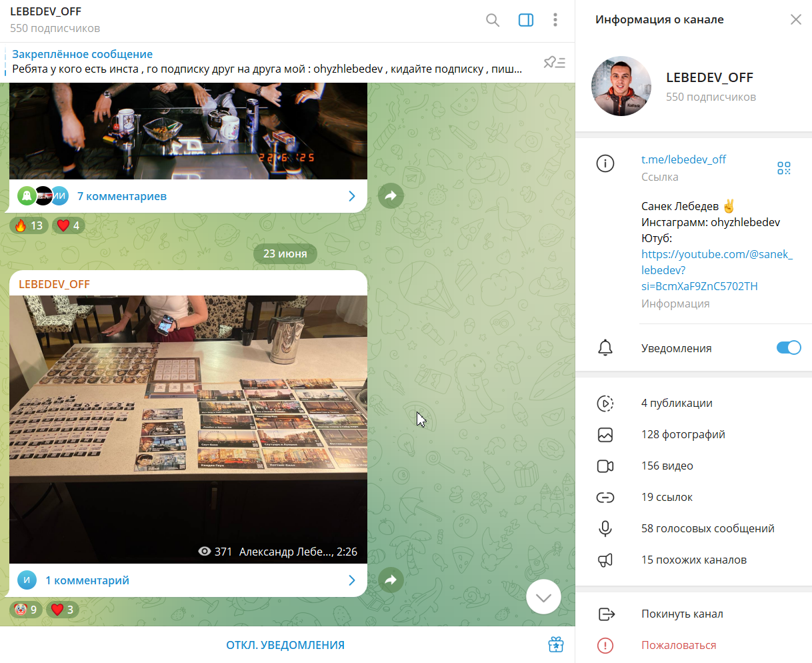This screenshot has width=812, height=663.
Task: Open the 156 videos section
Action: pyautogui.click(x=667, y=466)
